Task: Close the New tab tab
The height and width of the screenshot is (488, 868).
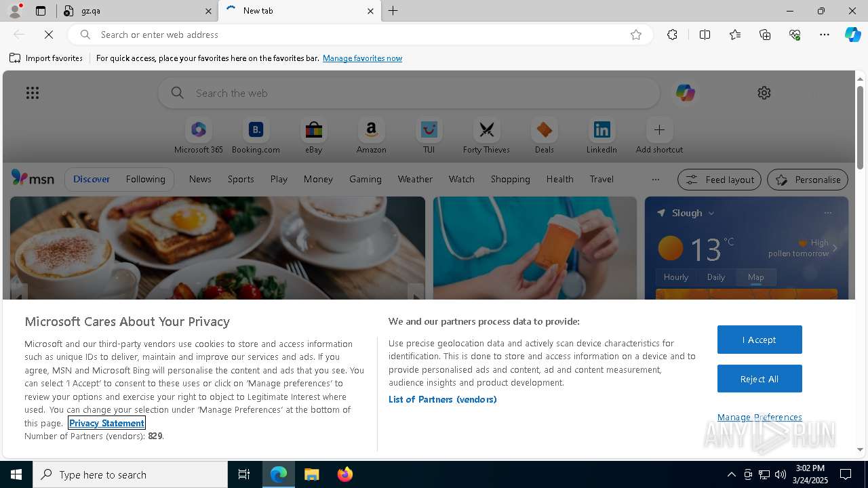Action: coord(370,11)
